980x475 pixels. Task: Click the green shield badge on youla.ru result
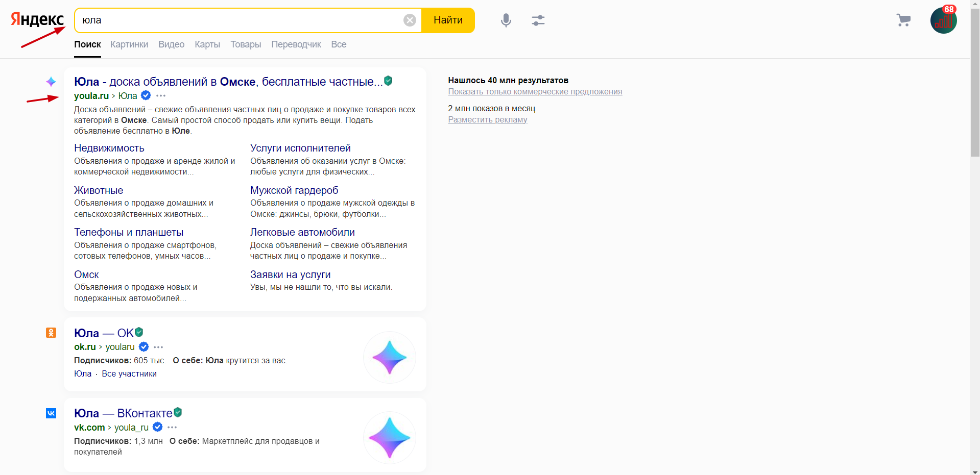[388, 81]
